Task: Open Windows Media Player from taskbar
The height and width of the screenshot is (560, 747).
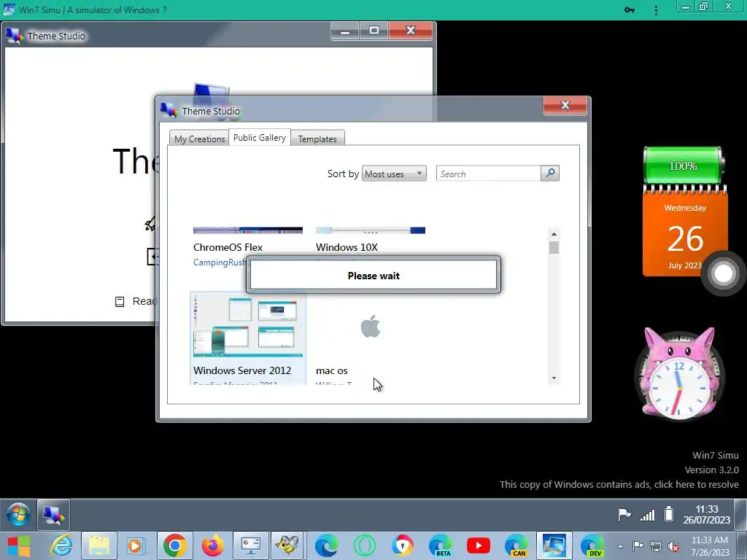Action: pyautogui.click(x=135, y=545)
